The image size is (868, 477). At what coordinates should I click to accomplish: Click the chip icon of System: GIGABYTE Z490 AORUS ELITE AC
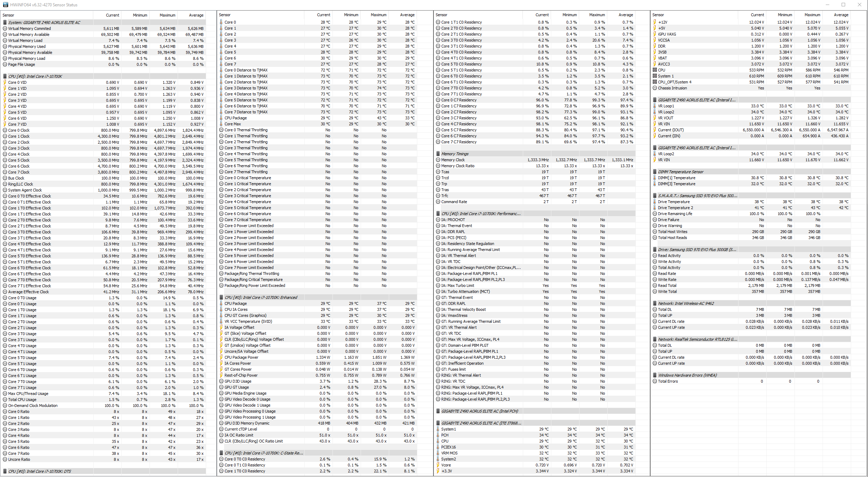(5, 23)
